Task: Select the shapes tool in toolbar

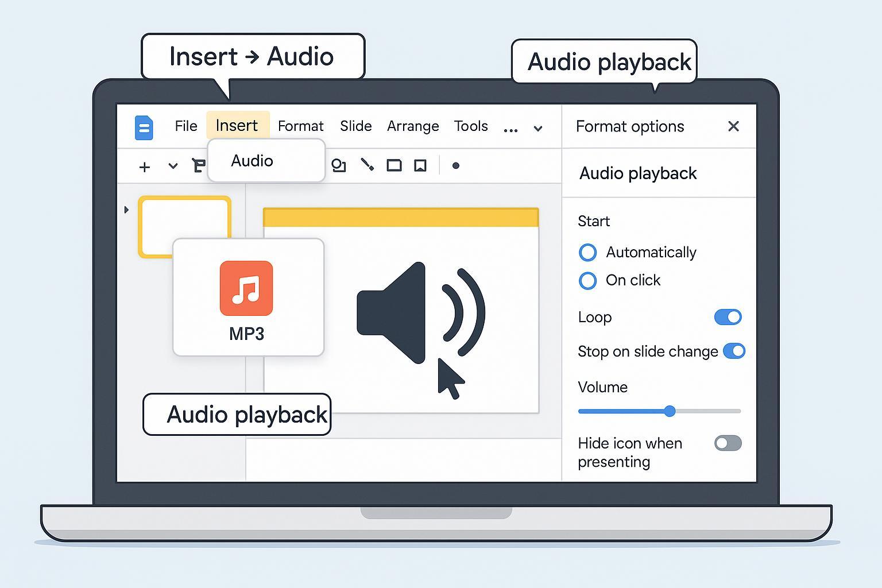Action: 339,166
